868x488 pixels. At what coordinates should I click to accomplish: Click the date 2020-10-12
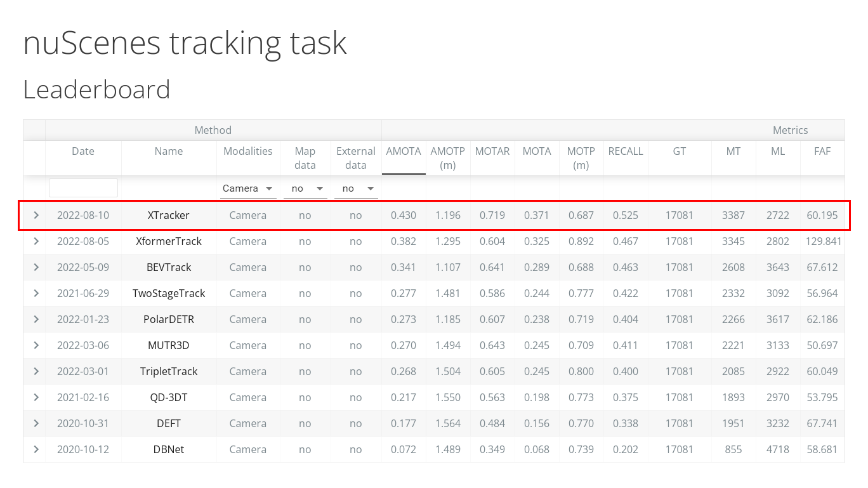83,449
